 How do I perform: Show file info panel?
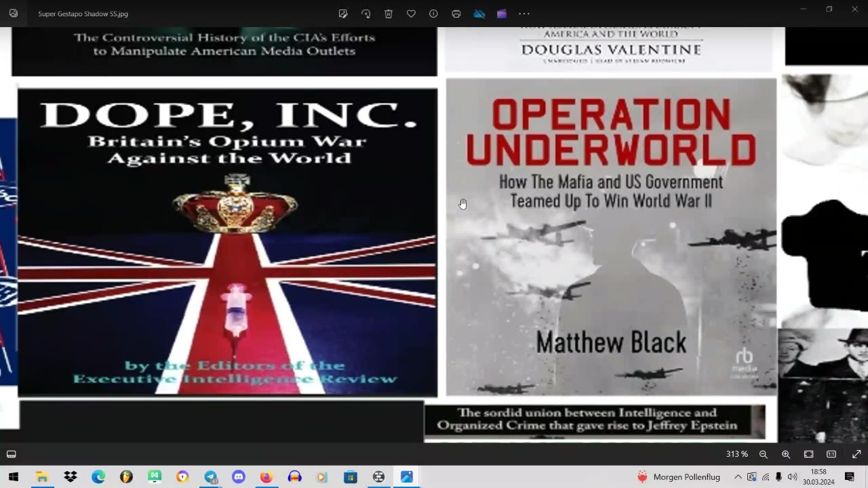pyautogui.click(x=433, y=14)
